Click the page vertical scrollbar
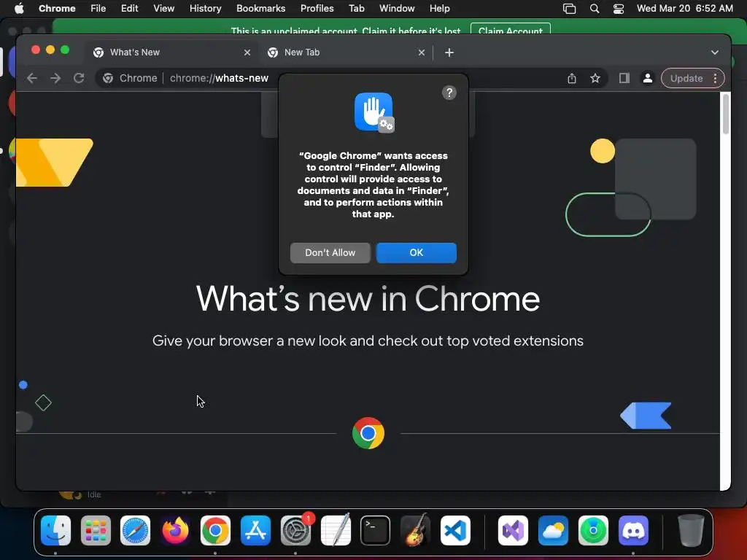 (726, 114)
